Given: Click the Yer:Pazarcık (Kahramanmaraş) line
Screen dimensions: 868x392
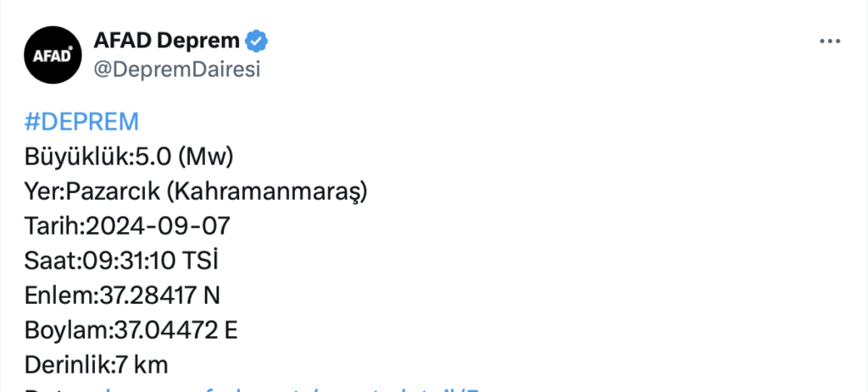Looking at the screenshot, I should (196, 192).
